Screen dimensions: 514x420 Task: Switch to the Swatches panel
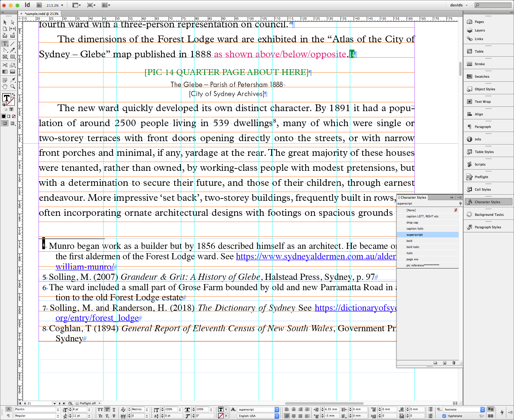(x=482, y=77)
